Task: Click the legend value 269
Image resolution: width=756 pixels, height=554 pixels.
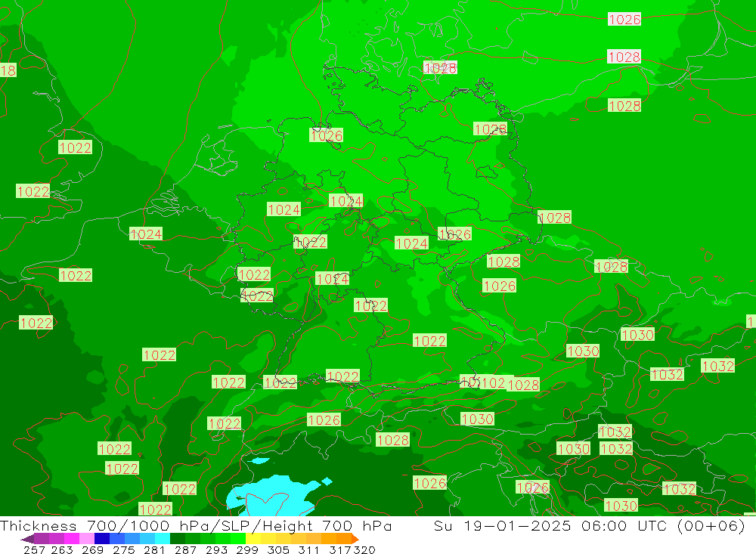Action: point(92,549)
